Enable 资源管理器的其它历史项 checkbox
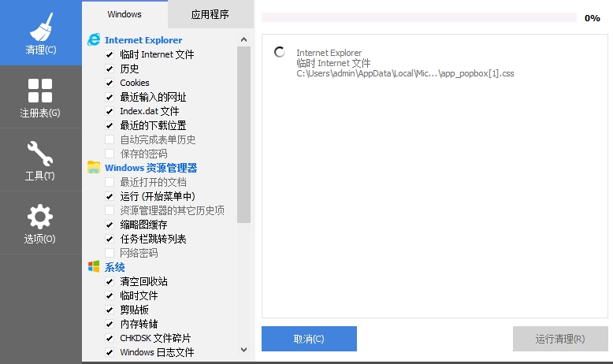Screen dimensions: 613x364 tap(110, 210)
